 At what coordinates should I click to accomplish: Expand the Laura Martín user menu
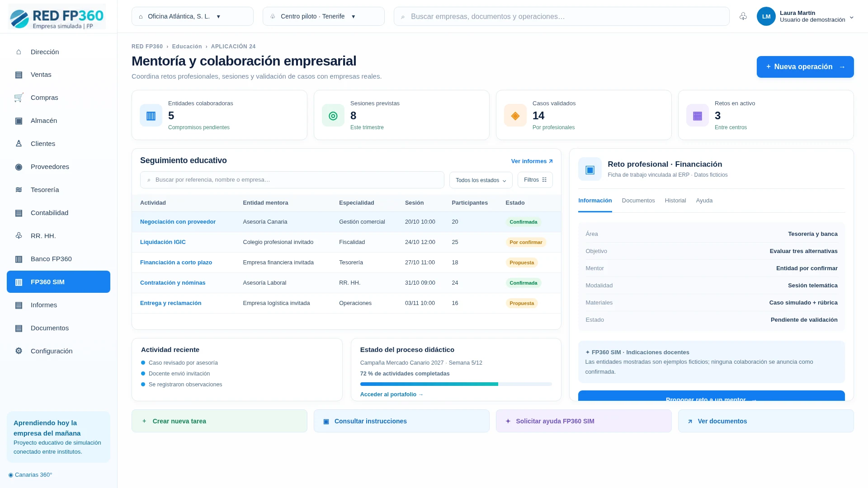click(x=806, y=16)
